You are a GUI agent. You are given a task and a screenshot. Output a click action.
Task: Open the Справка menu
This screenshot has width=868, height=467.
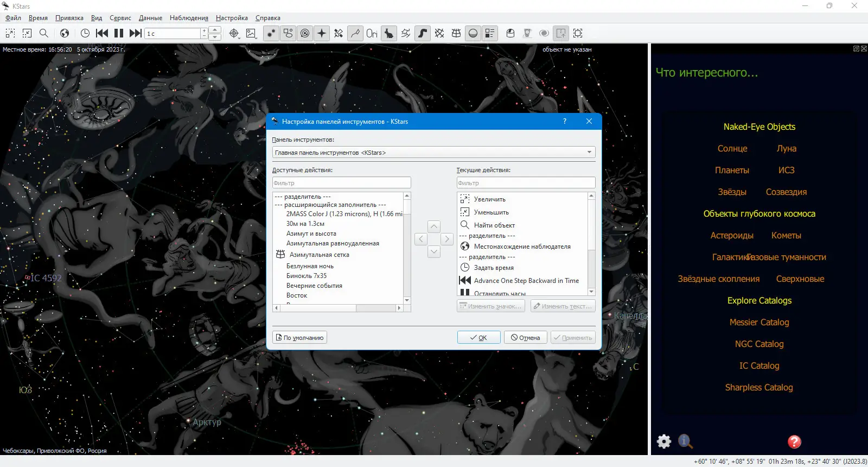pos(268,18)
